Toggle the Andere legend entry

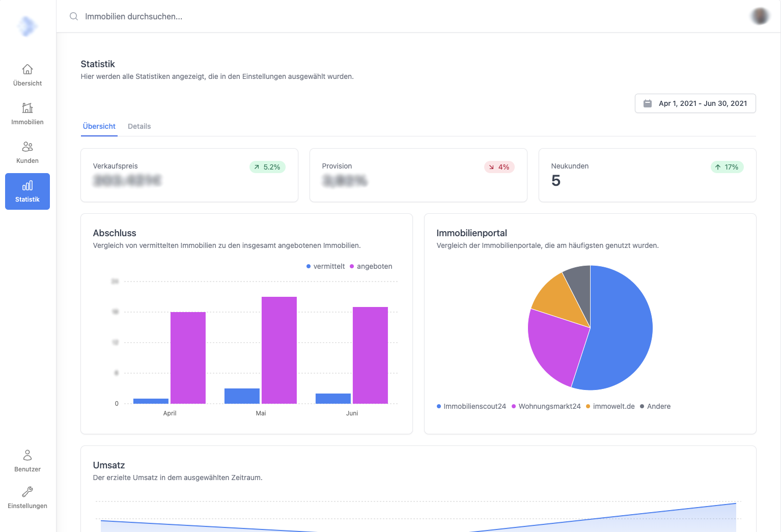655,406
